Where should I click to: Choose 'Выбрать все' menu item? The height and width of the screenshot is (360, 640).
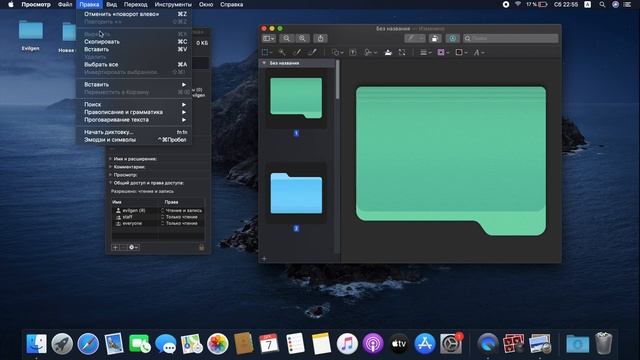click(135, 64)
